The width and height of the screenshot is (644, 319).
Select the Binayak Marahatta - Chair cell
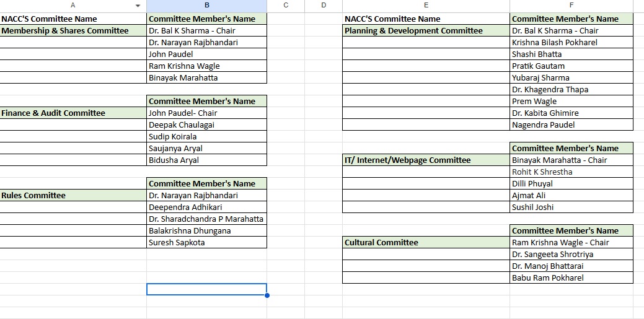pos(571,160)
